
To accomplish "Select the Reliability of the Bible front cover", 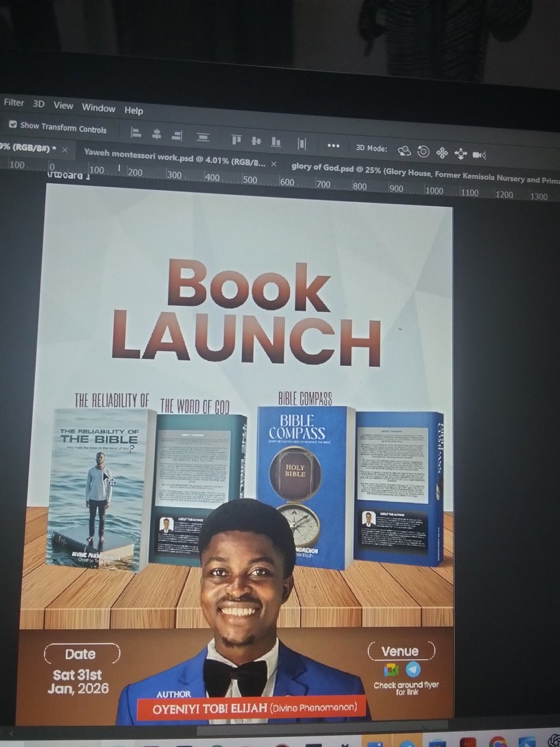I will 100,489.
